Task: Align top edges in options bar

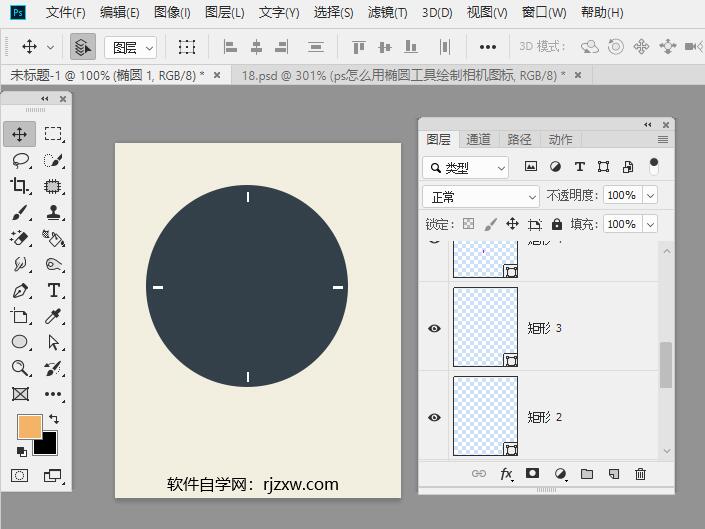Action: point(358,47)
